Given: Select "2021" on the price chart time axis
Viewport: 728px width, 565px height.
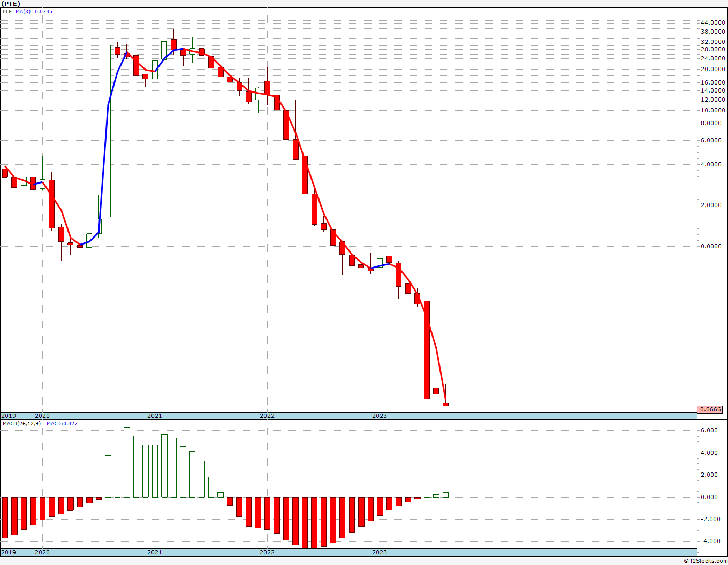Looking at the screenshot, I should click(x=155, y=416).
